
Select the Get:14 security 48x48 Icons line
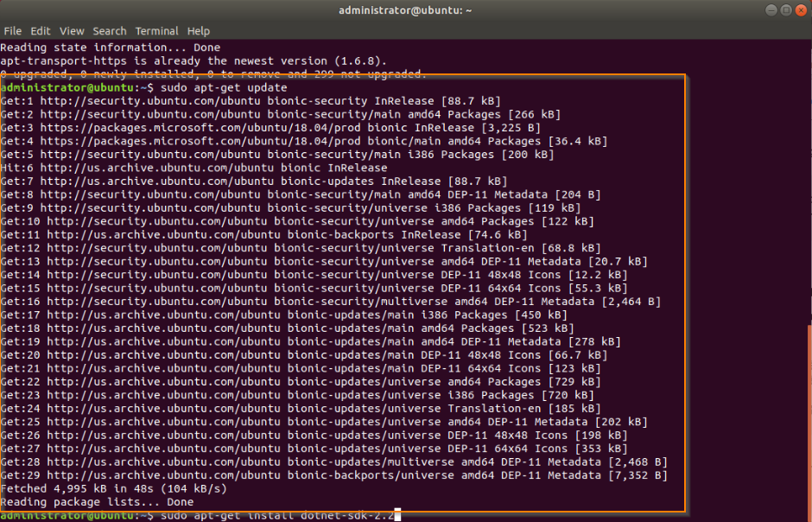(x=314, y=276)
